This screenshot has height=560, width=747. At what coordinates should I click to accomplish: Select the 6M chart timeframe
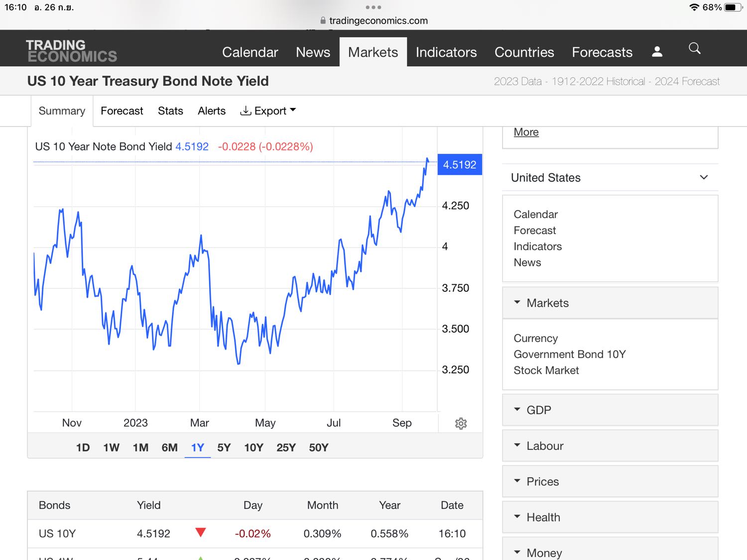coord(169,448)
